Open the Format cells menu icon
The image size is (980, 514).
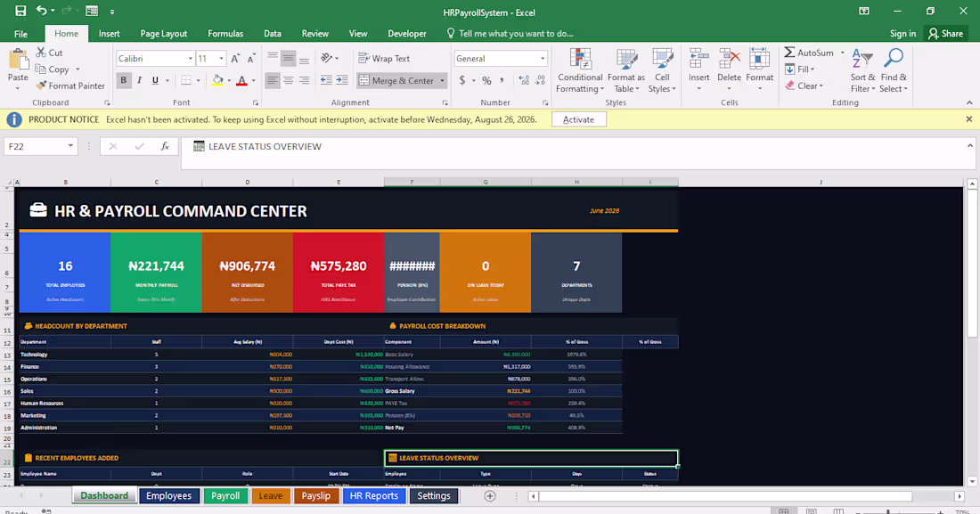[759, 59]
